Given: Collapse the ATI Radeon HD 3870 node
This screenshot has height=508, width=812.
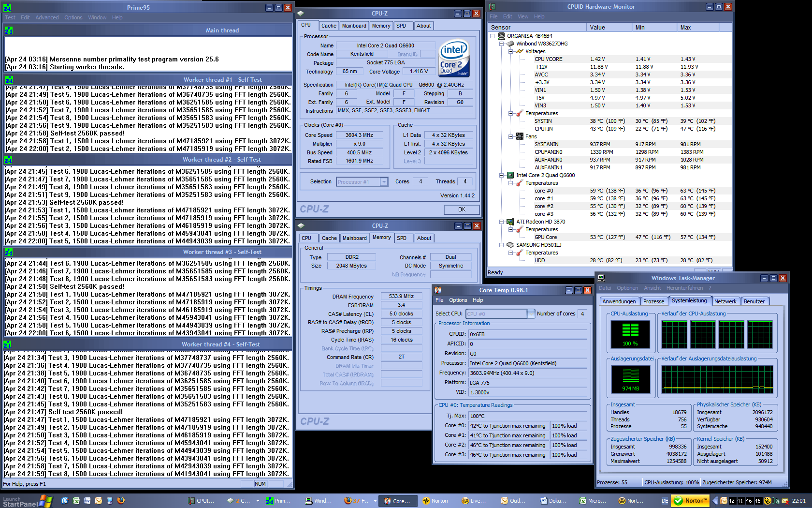Looking at the screenshot, I should click(x=501, y=222).
